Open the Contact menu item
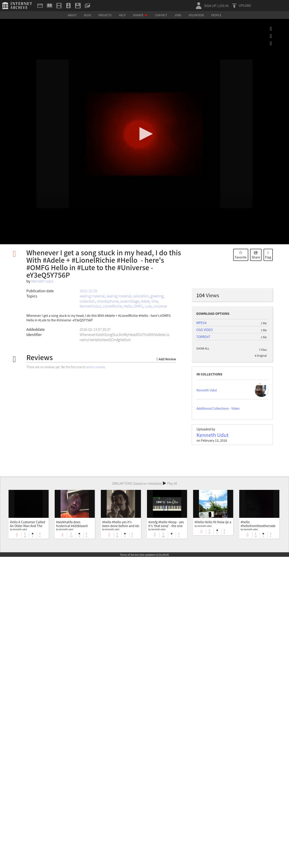This screenshot has height=868, width=289. click(161, 15)
